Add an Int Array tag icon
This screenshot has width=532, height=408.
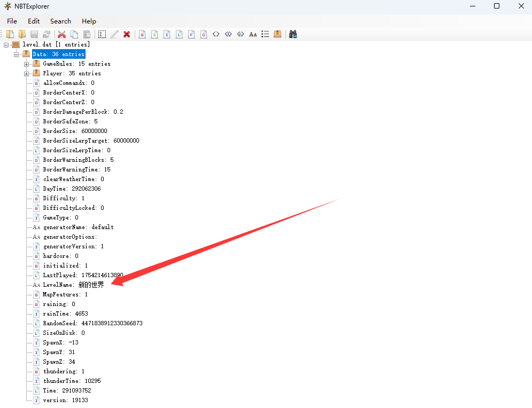(228, 34)
